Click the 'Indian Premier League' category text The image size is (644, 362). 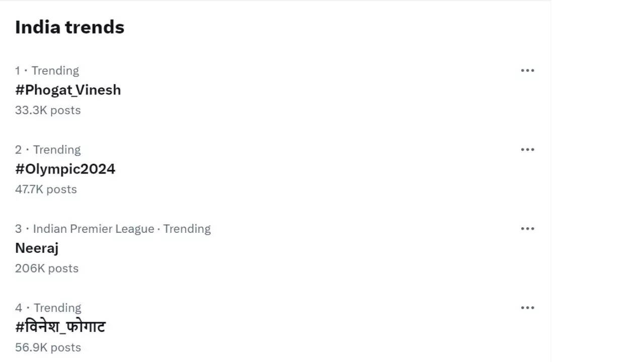[94, 229]
